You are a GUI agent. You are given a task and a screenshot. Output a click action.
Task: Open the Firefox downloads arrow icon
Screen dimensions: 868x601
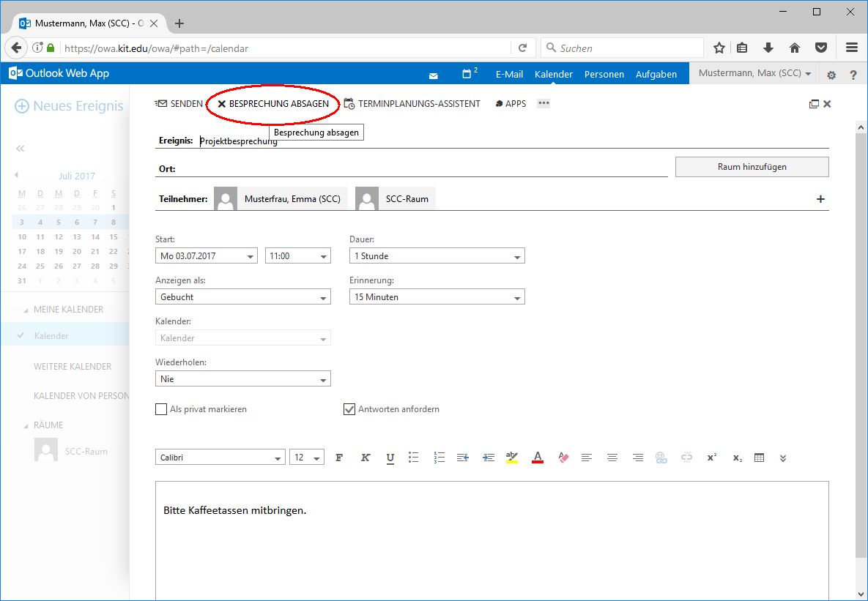tap(768, 48)
